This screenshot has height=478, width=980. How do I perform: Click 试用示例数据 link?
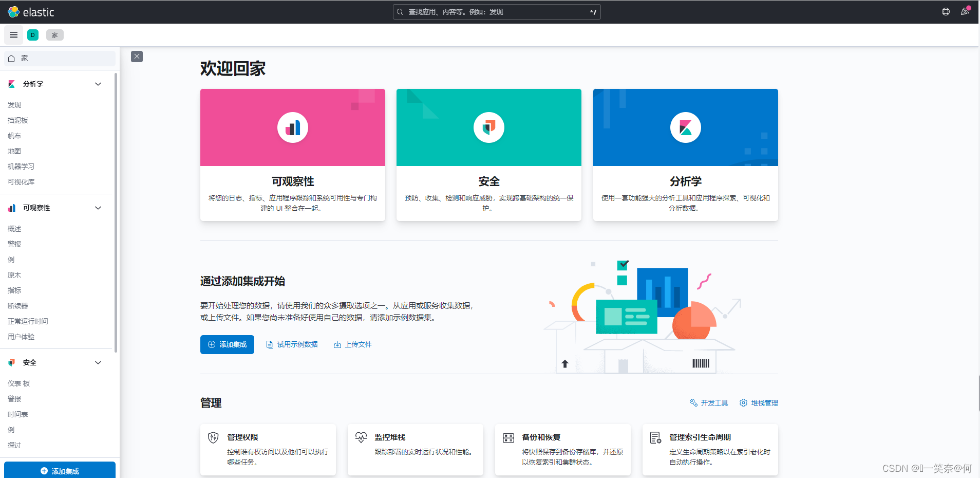click(x=292, y=344)
